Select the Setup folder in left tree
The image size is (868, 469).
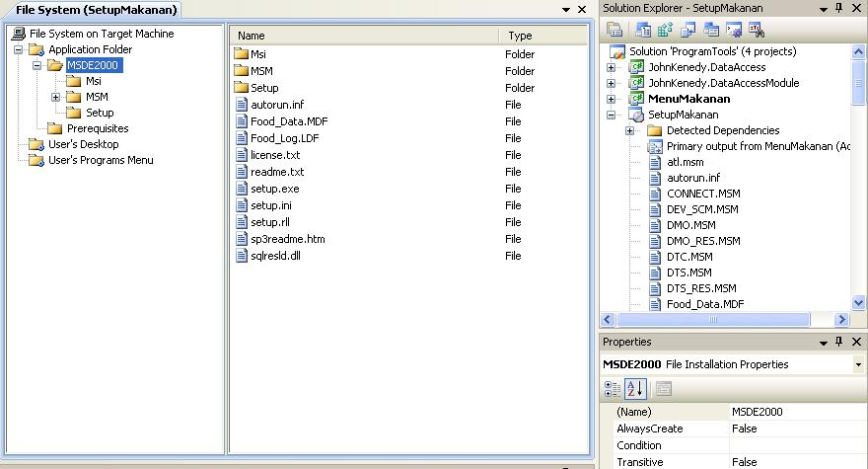100,113
